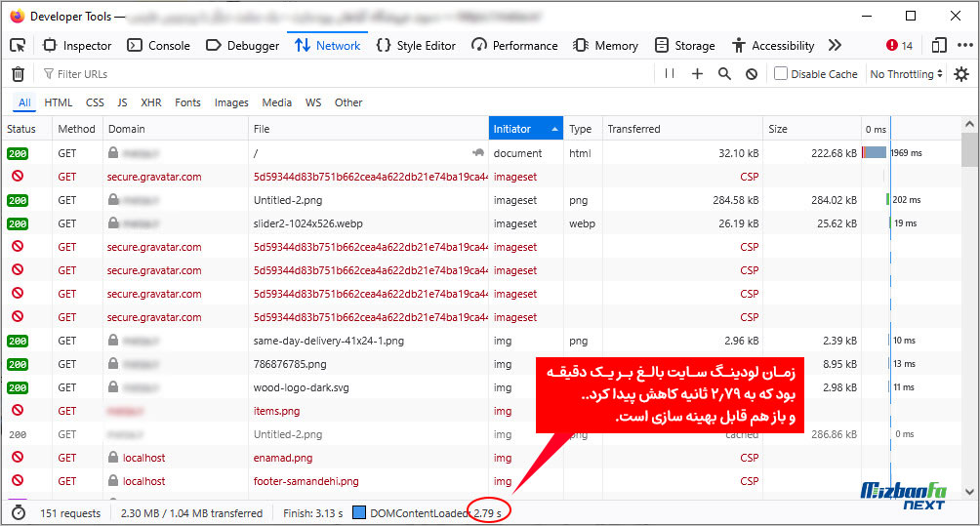Pause network recording
The image size is (980, 526).
tap(670, 74)
